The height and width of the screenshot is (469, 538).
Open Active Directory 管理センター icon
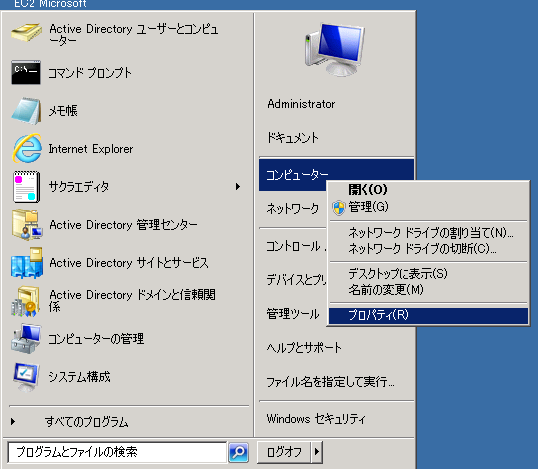[27, 225]
